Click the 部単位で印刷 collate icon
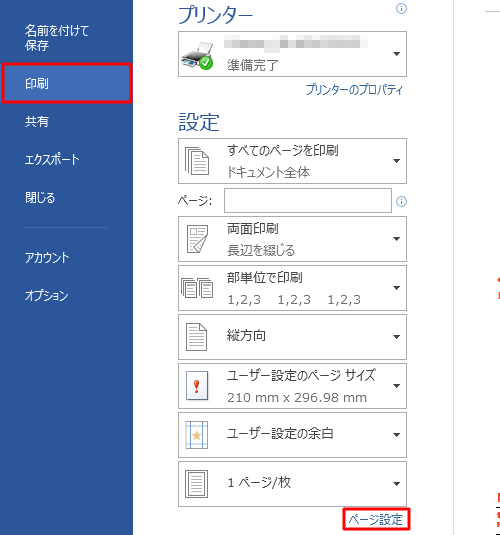The width and height of the screenshot is (500, 535). coord(197,288)
